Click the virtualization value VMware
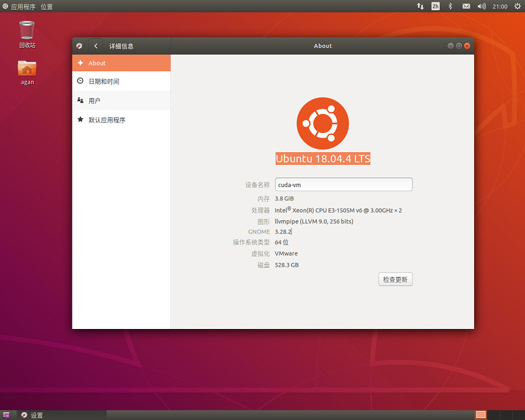The height and width of the screenshot is (420, 525). pyautogui.click(x=286, y=253)
